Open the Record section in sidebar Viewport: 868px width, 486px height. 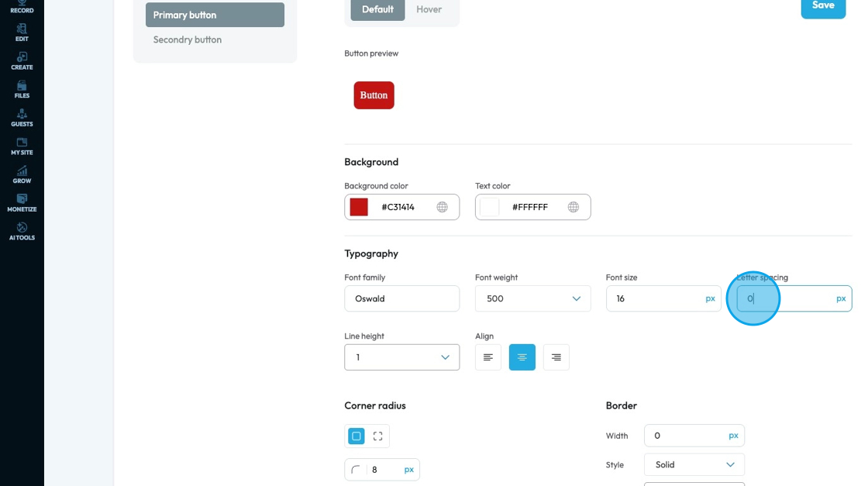22,7
